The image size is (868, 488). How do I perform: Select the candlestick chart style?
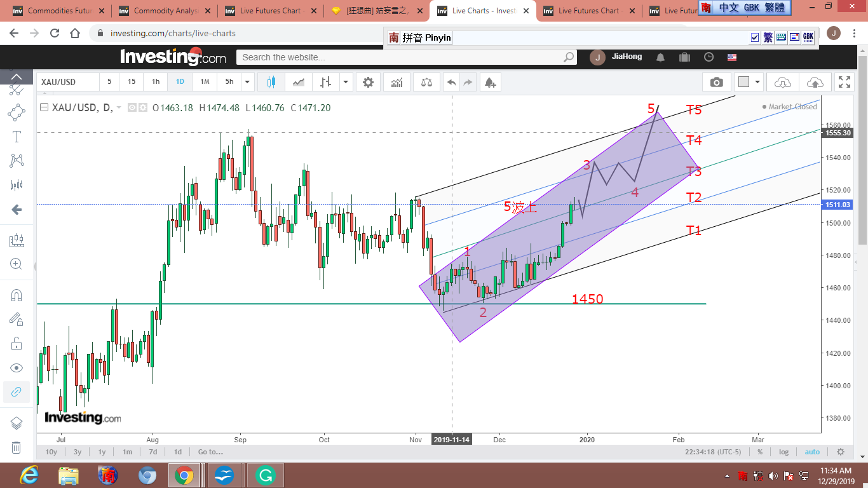coord(271,82)
